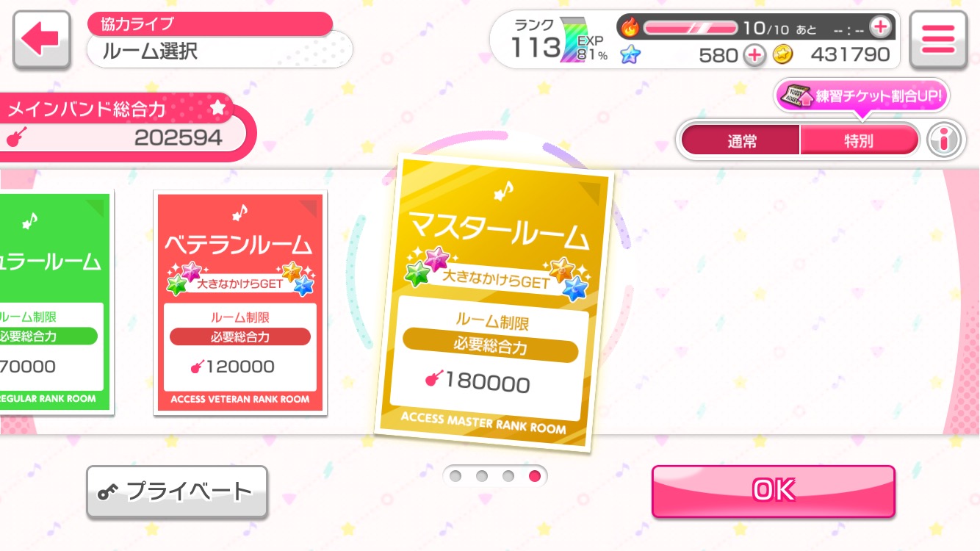The image size is (980, 551).
Task: Tap the blue star currency icon
Action: click(630, 55)
